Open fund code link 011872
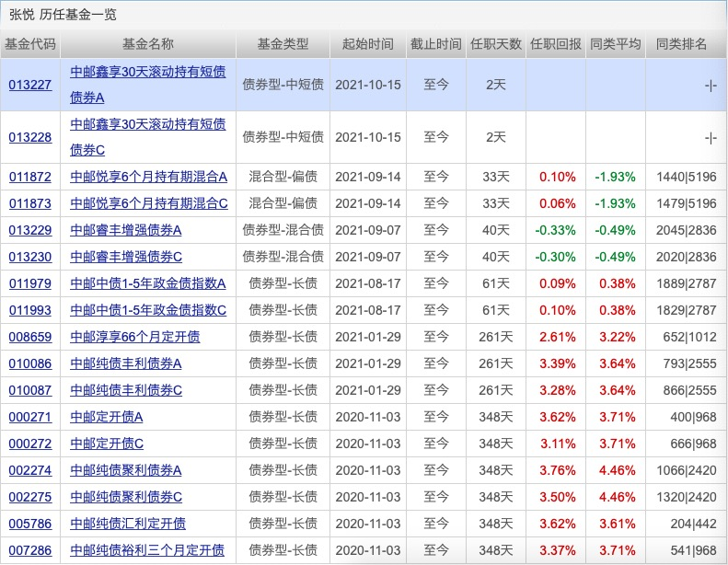 (30, 177)
